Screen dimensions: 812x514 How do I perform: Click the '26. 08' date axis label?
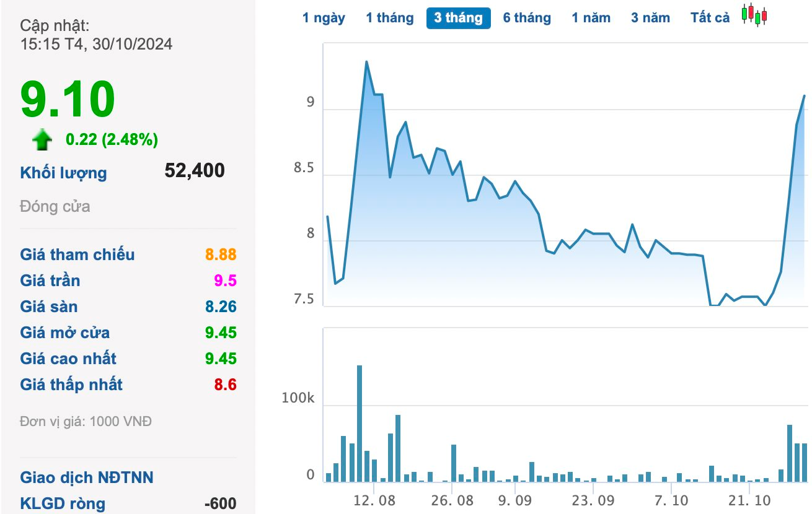pos(454,500)
